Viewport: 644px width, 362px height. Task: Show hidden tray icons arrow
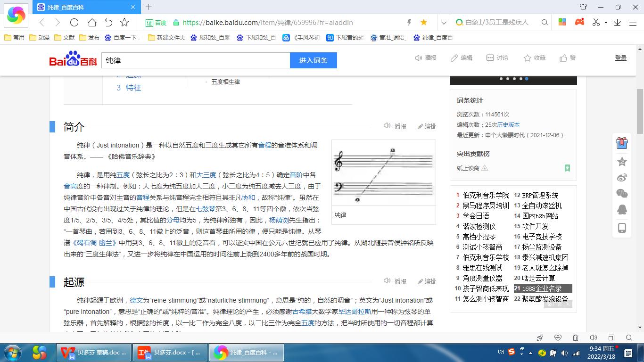[x=531, y=353]
